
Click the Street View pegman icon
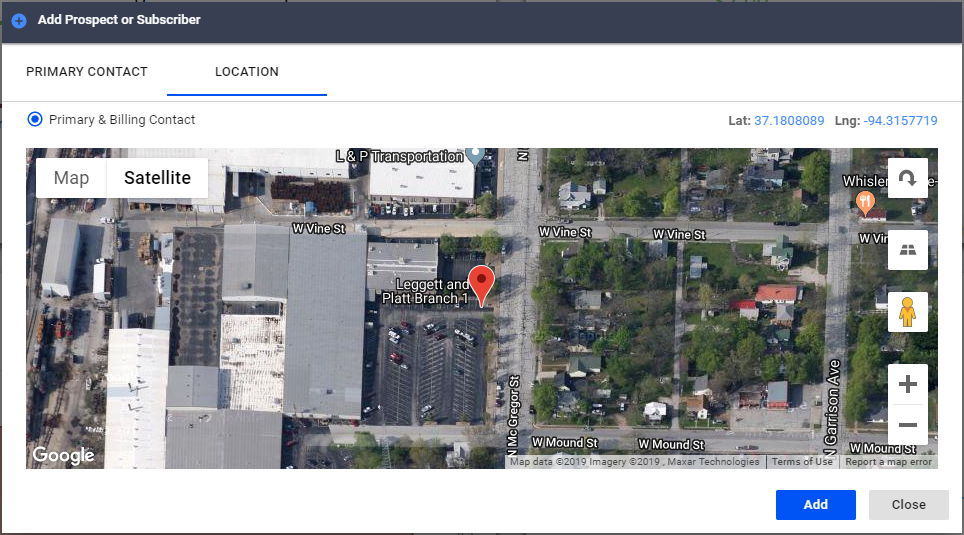[x=907, y=312]
